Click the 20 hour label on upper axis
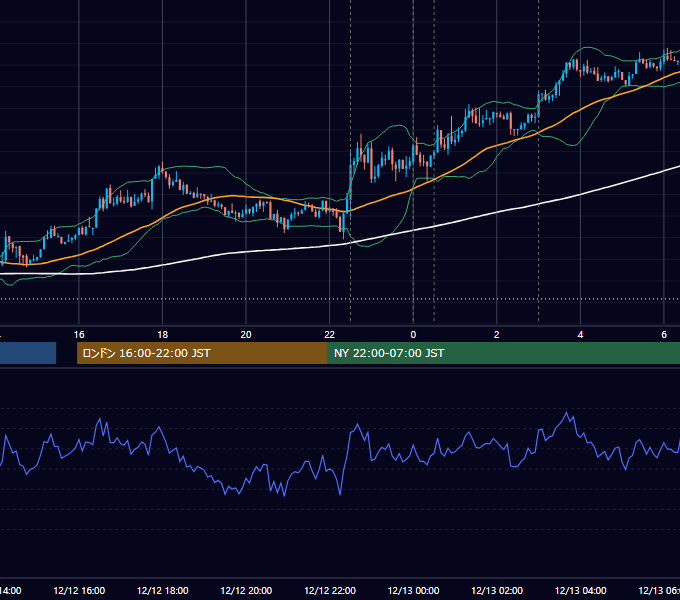Viewport: 680px width, 600px height. tap(246, 335)
